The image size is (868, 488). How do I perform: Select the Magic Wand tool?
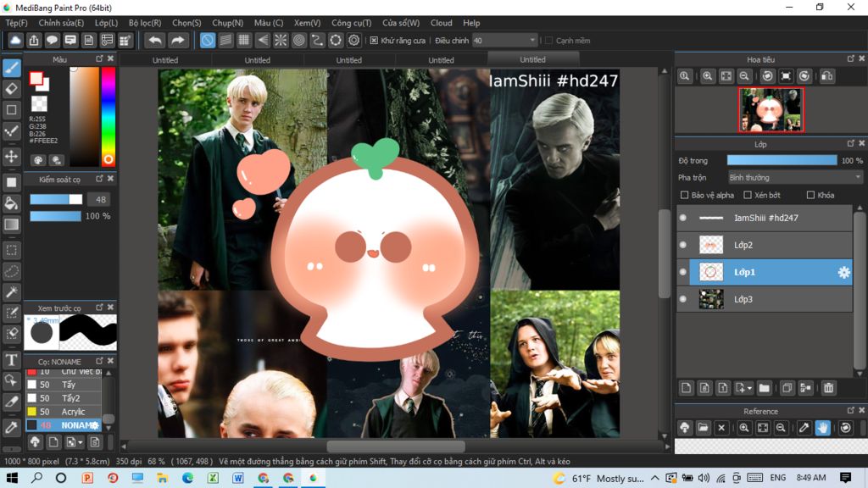pyautogui.click(x=12, y=292)
